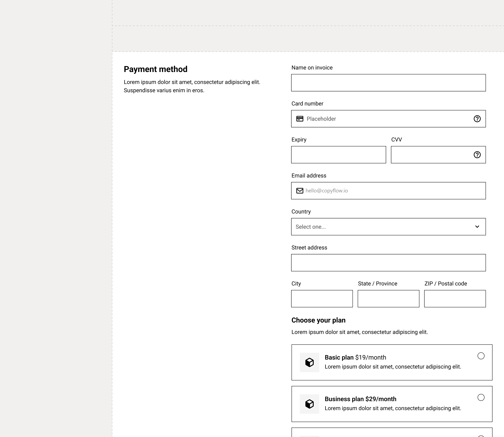
Task: Click the Name on invoice label
Action: [x=312, y=67]
